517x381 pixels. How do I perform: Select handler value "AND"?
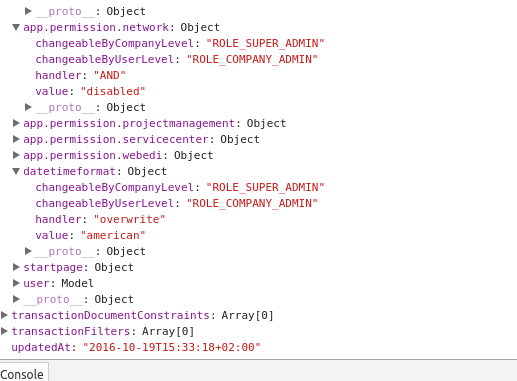[110, 75]
